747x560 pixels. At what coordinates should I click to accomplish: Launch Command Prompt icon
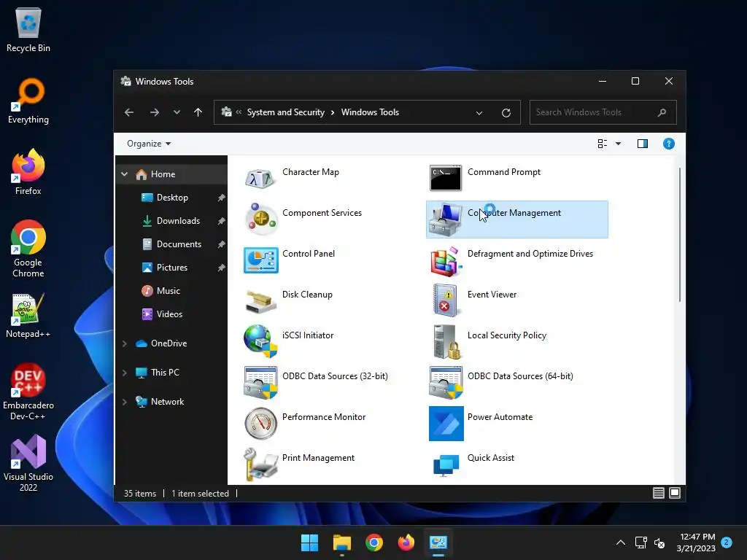[446, 178]
